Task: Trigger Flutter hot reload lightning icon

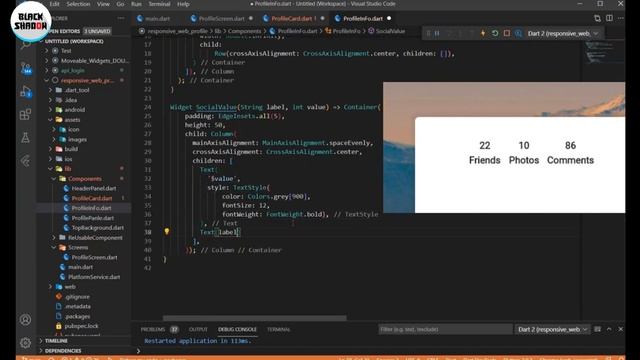Action: click(483, 33)
